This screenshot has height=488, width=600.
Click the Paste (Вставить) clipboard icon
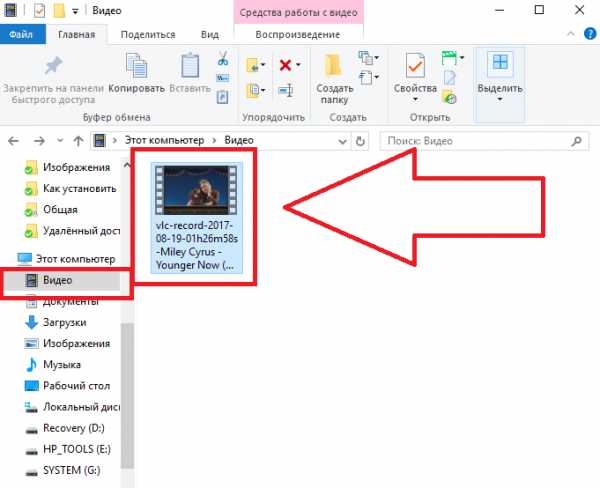click(190, 65)
